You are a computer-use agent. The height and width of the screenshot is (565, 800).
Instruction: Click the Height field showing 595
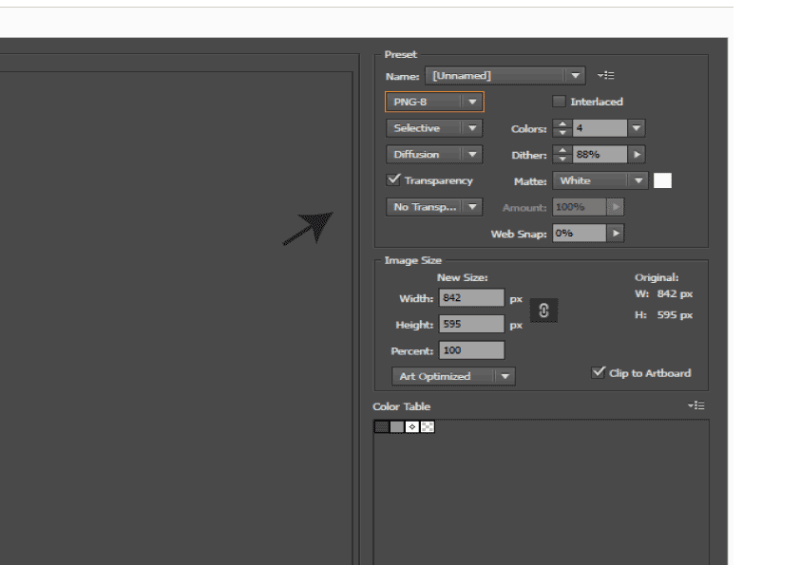click(471, 324)
